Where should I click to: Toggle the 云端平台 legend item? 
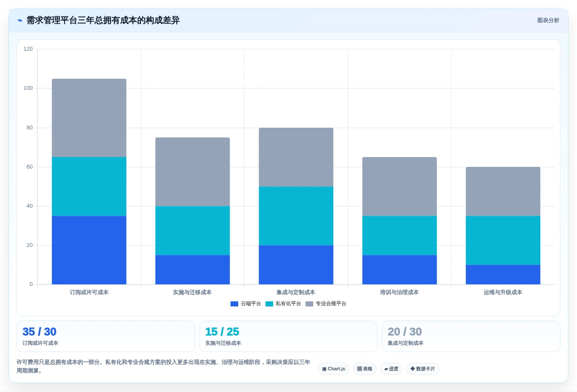(x=245, y=304)
